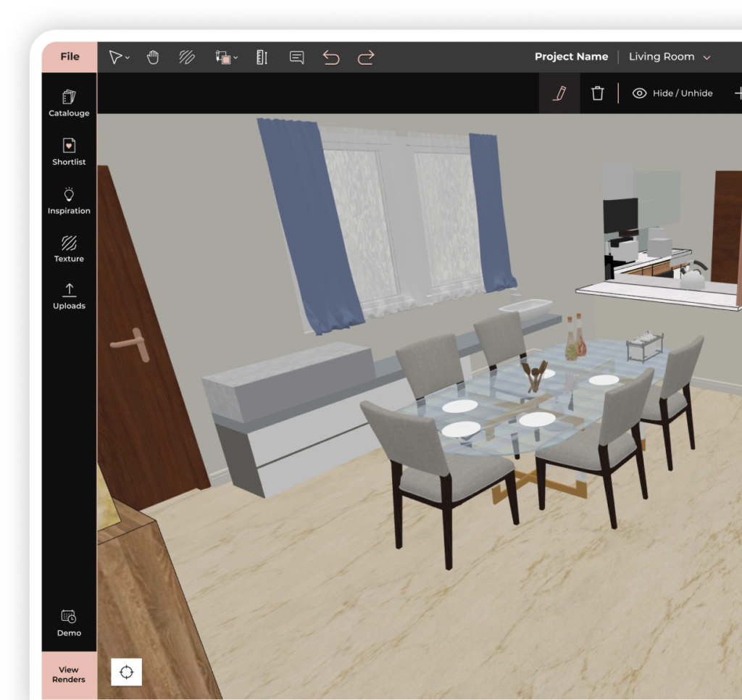
Task: Open the File menu
Action: 70,57
